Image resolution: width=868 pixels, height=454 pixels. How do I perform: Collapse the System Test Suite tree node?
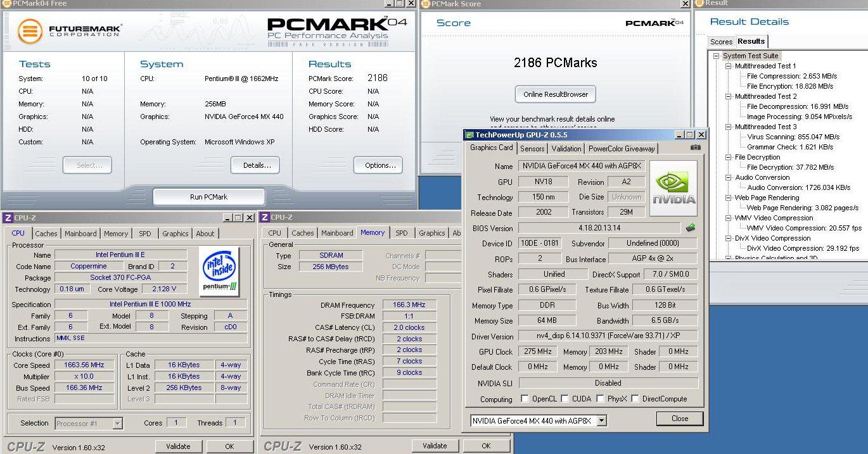tap(717, 56)
